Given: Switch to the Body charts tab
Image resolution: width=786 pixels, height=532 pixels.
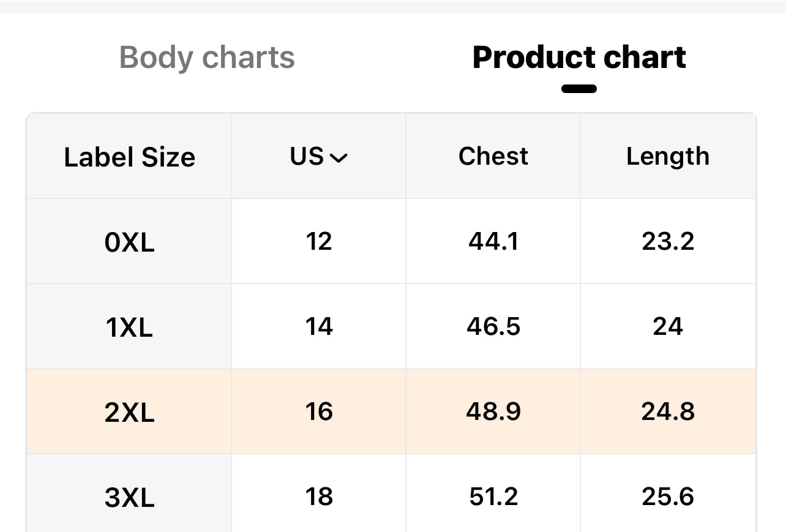Looking at the screenshot, I should coord(207,58).
